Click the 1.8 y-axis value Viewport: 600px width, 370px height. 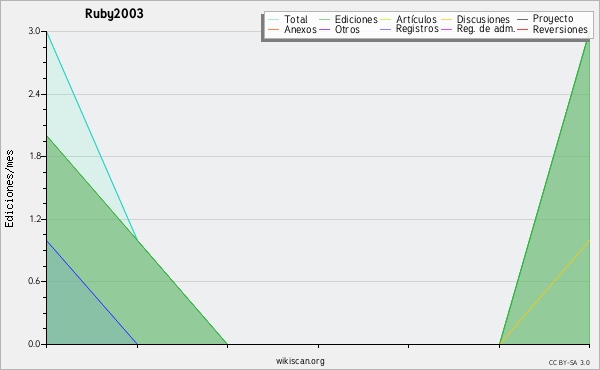(34, 156)
